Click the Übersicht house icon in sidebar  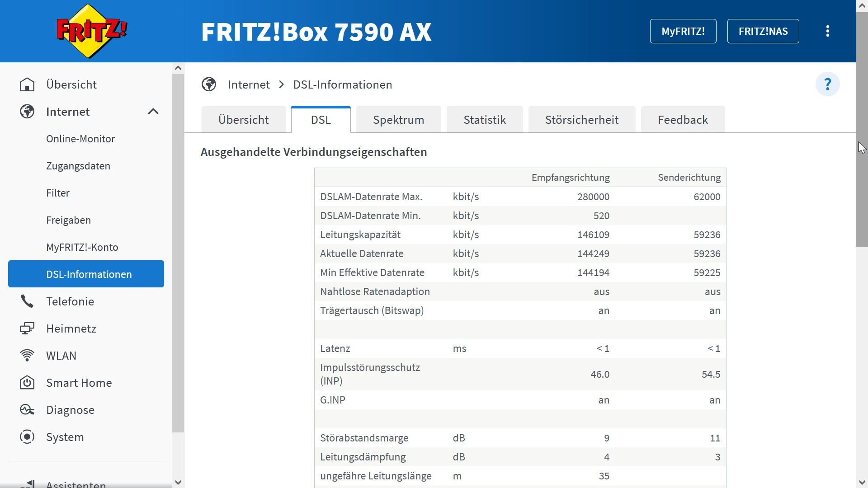pyautogui.click(x=27, y=84)
